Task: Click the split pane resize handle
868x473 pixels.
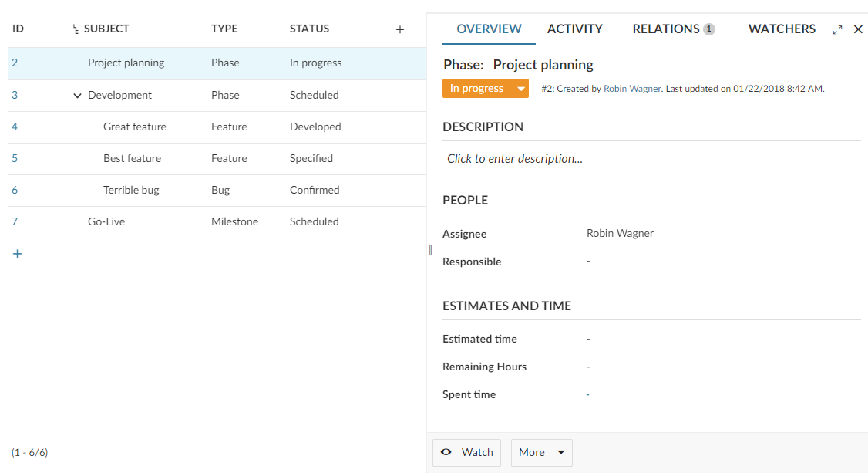Action: click(429, 249)
